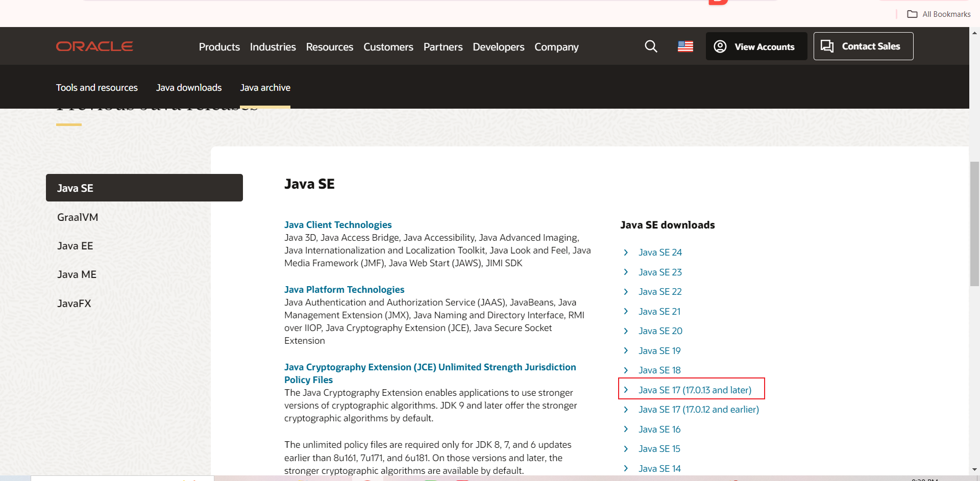Viewport: 980px width, 481px height.
Task: Select the Java SE sidebar entry
Action: point(75,188)
